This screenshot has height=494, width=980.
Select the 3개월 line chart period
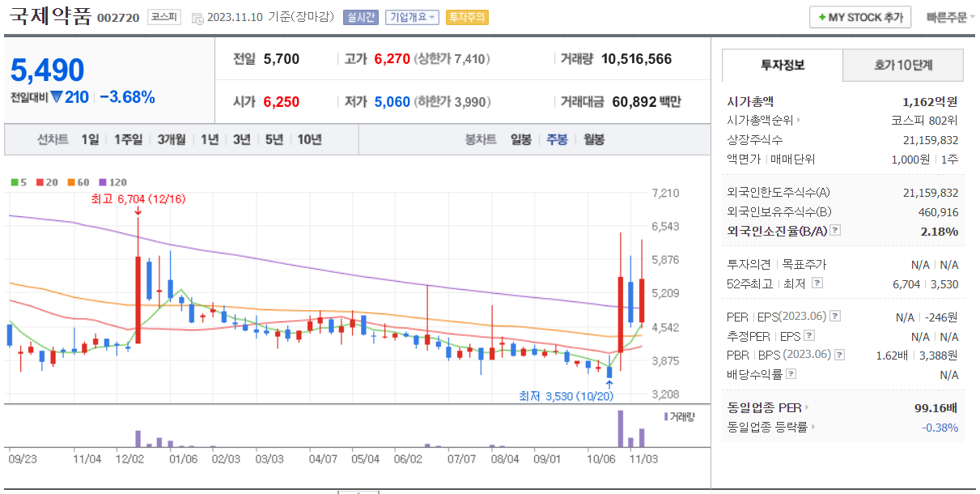coord(172,139)
